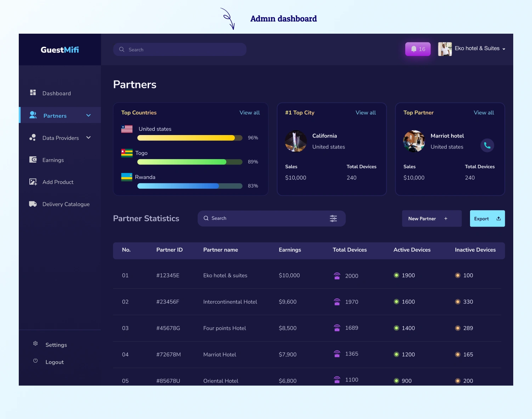Click the California city thumbnail
The height and width of the screenshot is (419, 532).
296,141
